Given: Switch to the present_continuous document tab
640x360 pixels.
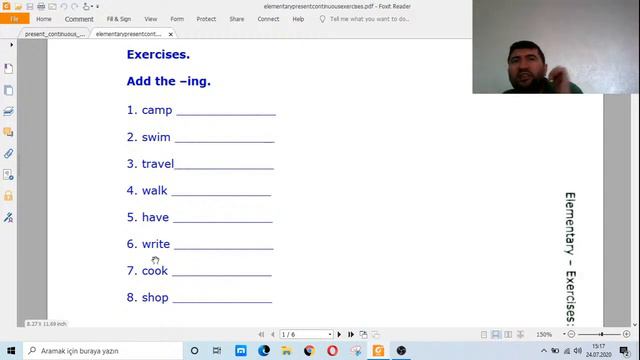Looking at the screenshot, I should (x=55, y=34).
